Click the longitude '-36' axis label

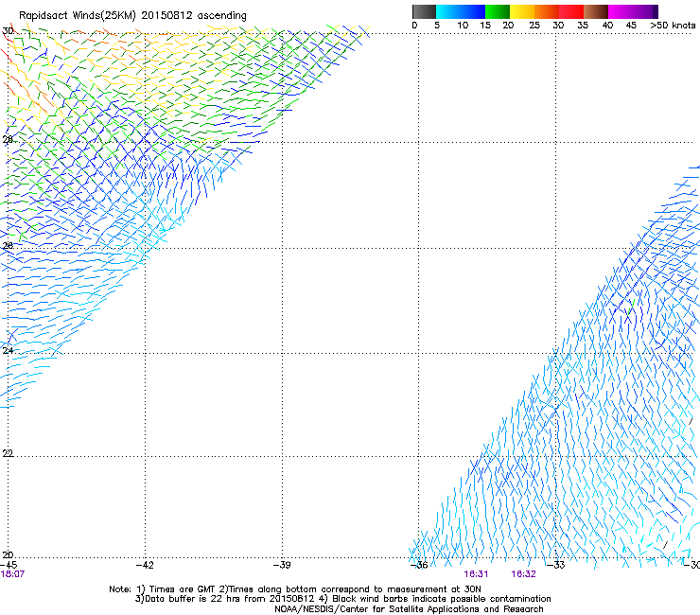coord(419,565)
